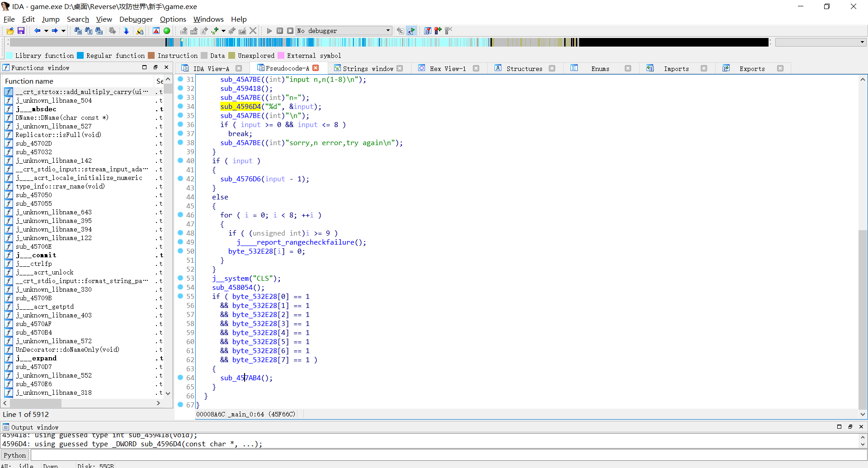The image size is (868, 468).
Task: Switch to the Exports tab
Action: tap(752, 69)
